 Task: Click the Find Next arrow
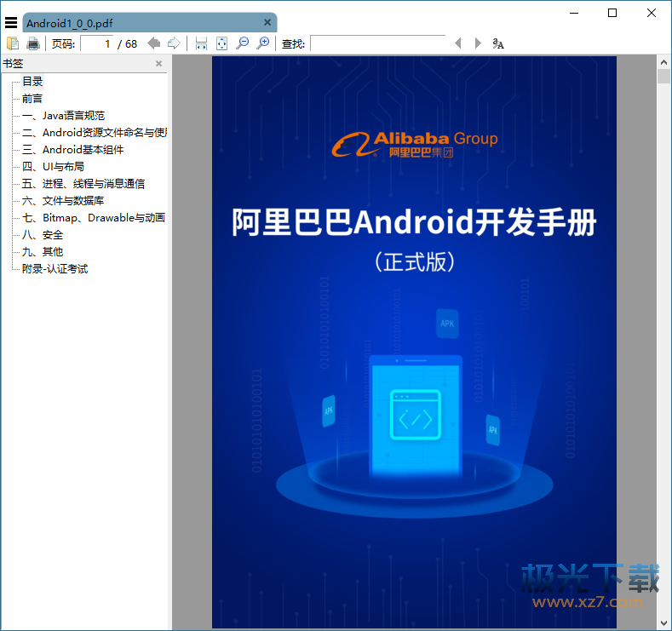pyautogui.click(x=478, y=43)
